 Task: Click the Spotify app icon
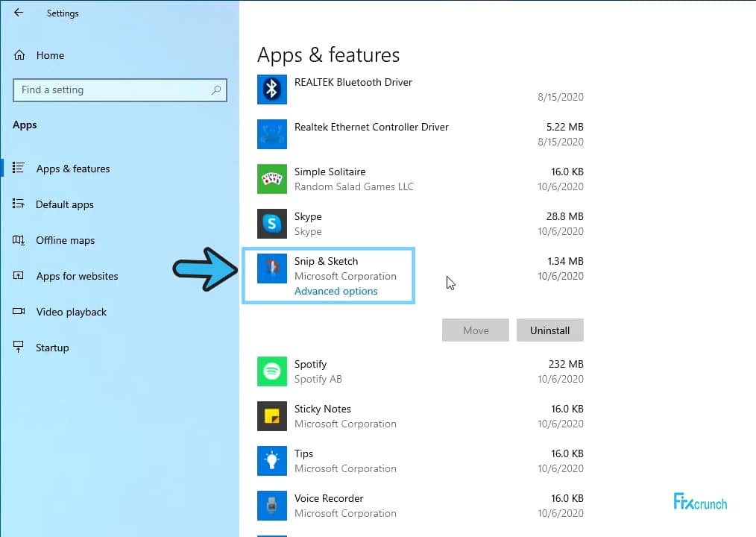pyautogui.click(x=272, y=371)
